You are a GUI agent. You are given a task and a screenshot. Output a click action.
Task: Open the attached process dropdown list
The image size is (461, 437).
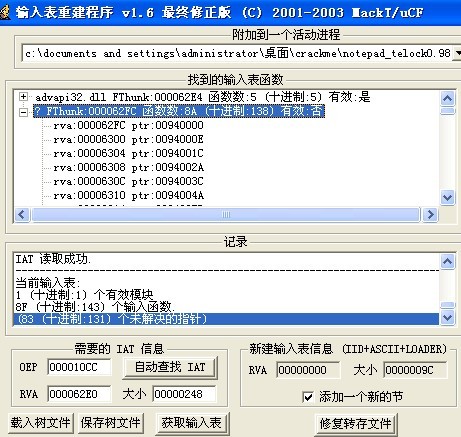click(x=457, y=53)
